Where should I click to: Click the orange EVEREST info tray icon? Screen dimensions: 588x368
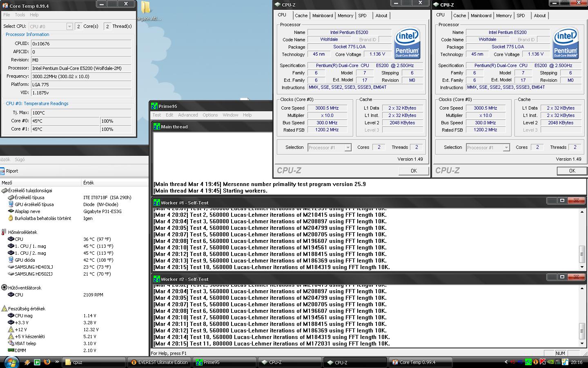536,362
